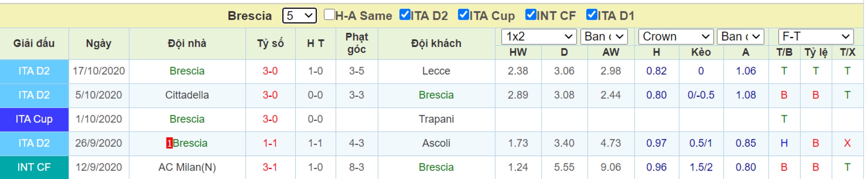Screen dimensions: 868x179
Task: Click the Ascoli team name
Action: coord(436,143)
